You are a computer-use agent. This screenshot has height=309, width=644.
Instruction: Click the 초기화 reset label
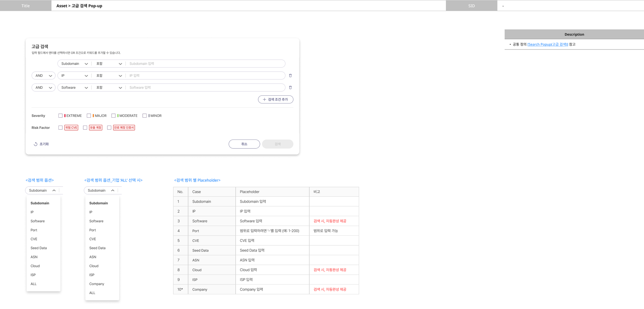click(44, 144)
